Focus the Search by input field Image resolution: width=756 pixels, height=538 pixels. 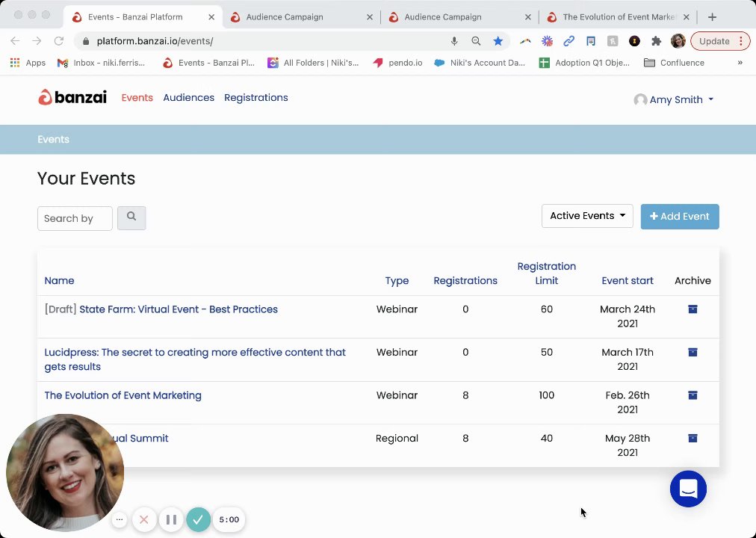pyautogui.click(x=75, y=218)
